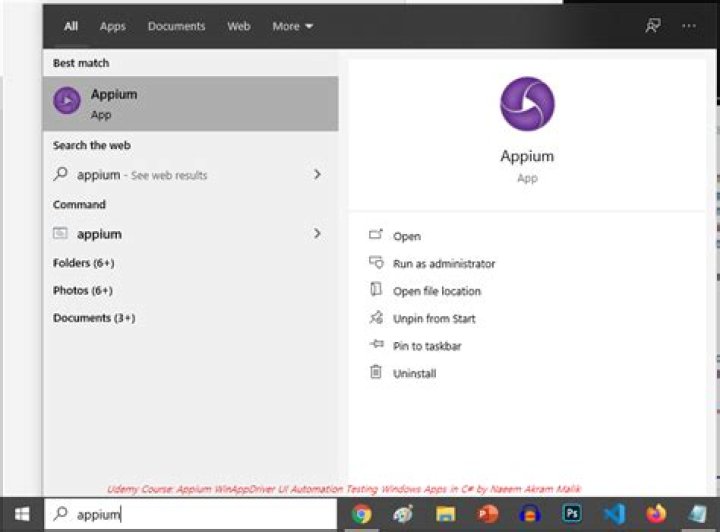The height and width of the screenshot is (532, 720).
Task: Click the command icon beside appium
Action: (60, 233)
